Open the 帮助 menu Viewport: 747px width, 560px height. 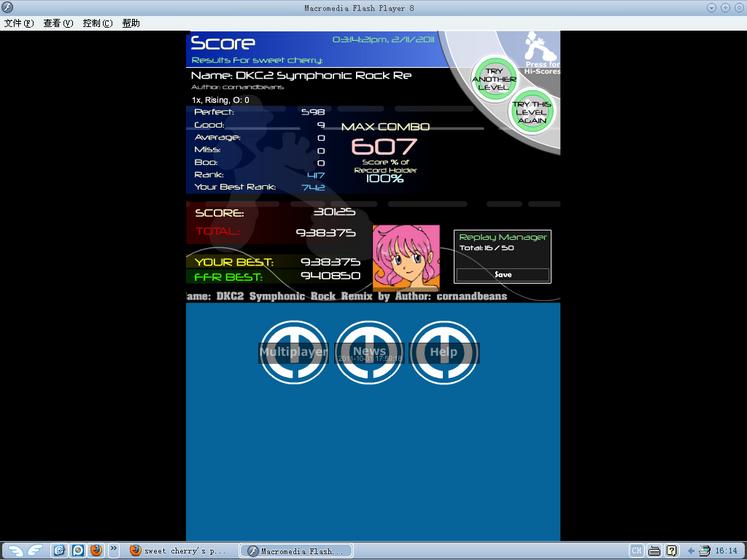pos(131,23)
